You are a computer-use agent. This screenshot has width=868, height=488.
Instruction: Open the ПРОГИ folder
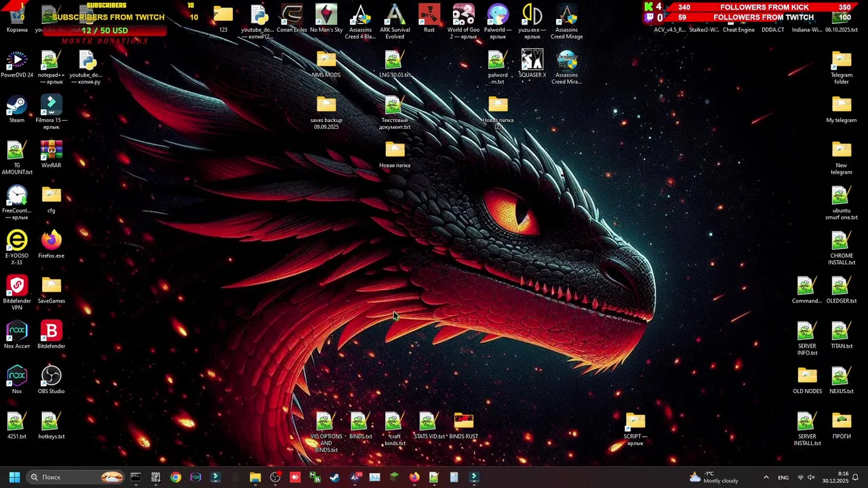842,426
